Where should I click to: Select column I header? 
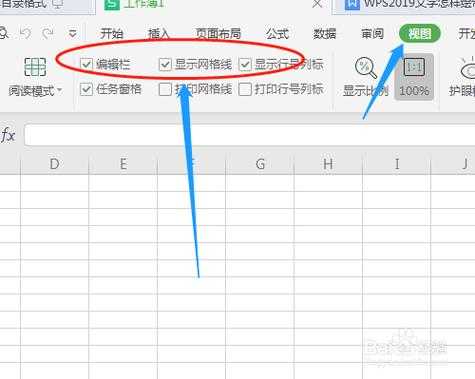pos(397,164)
